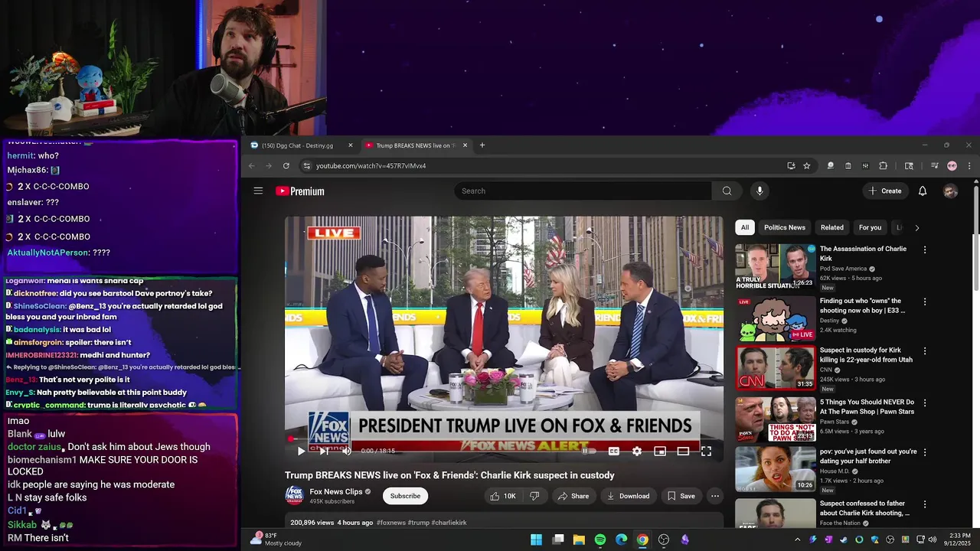Toggle closed captions on the video
The height and width of the screenshot is (551, 980).
pos(613,452)
